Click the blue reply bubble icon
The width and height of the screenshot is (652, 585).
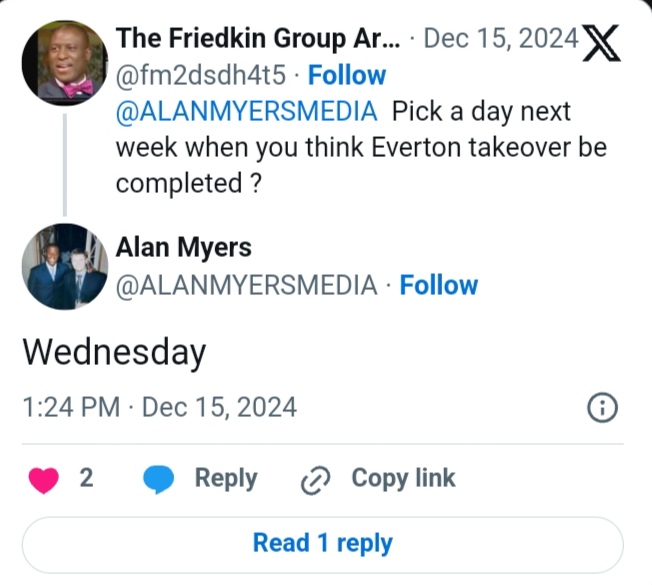click(159, 480)
